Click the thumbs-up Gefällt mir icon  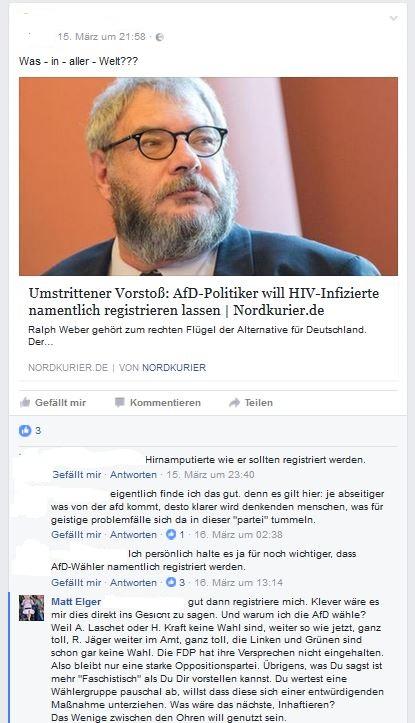25,403
